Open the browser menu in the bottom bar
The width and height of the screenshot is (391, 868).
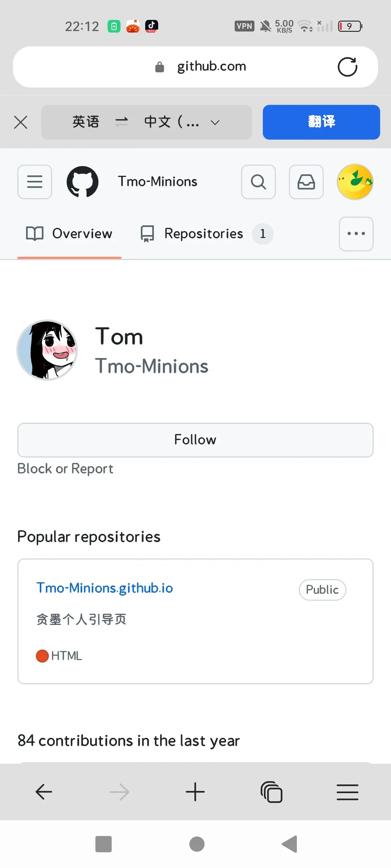click(x=348, y=792)
